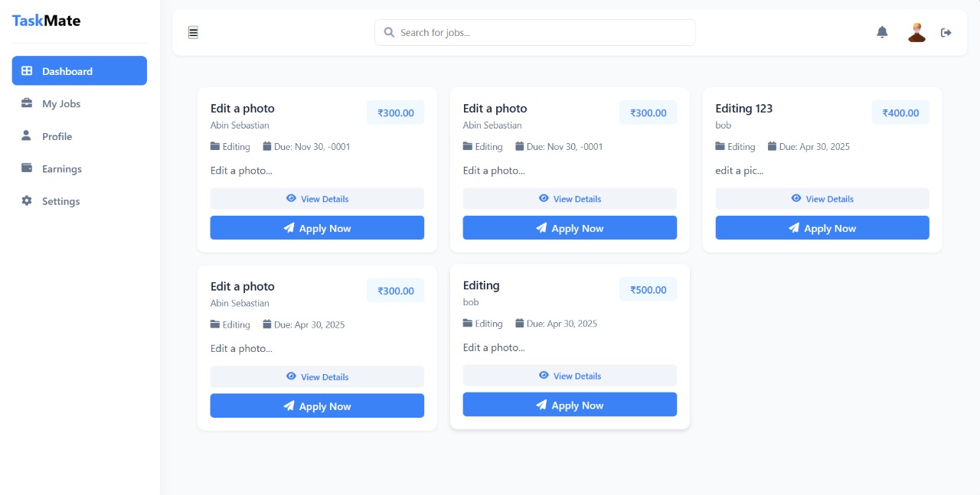Image resolution: width=980 pixels, height=495 pixels.
Task: Click the Profile person icon
Action: pos(27,135)
